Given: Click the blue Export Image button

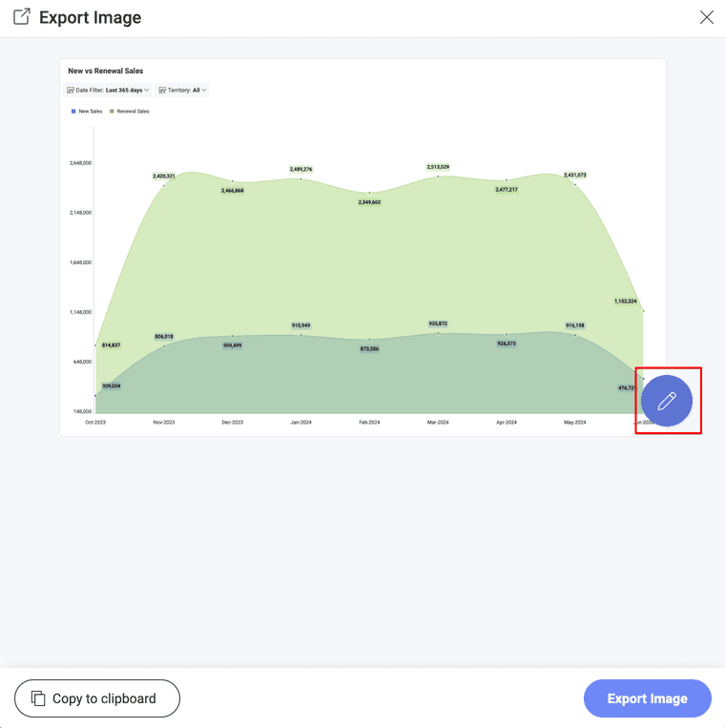Looking at the screenshot, I should [648, 698].
